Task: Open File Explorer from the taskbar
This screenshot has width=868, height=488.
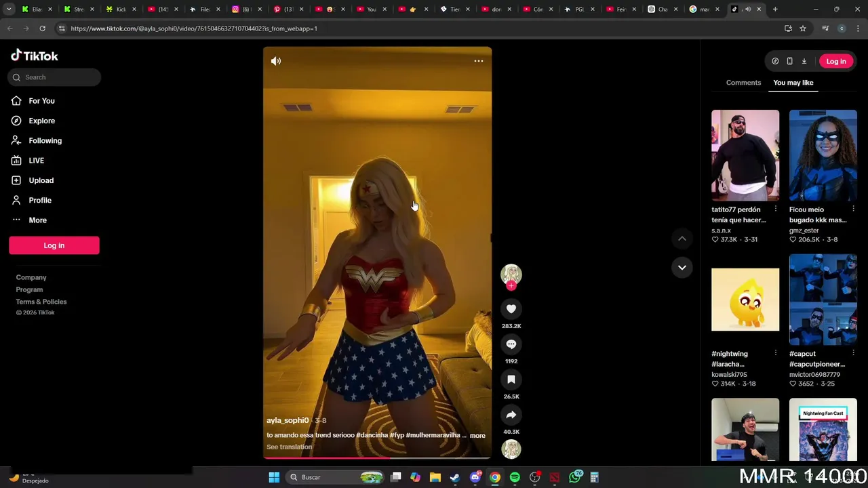Action: tap(435, 477)
